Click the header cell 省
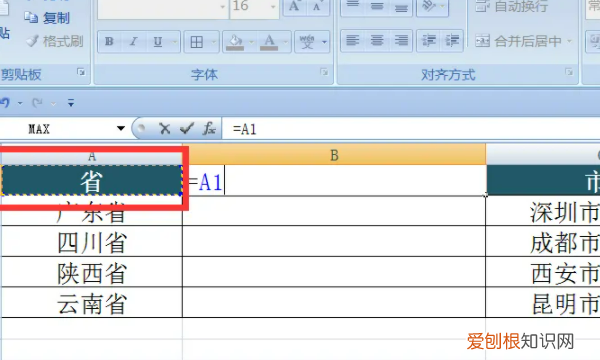The height and width of the screenshot is (360, 600). coord(91,181)
